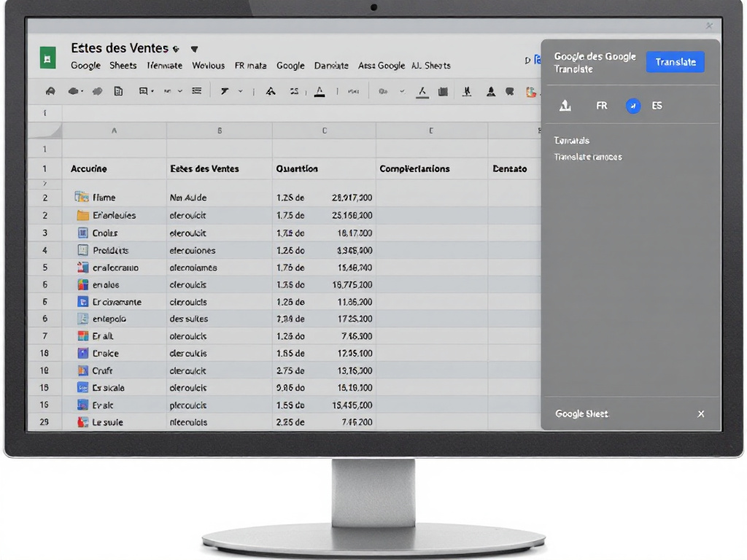
Task: Open the Woulous menu
Action: [x=208, y=65]
